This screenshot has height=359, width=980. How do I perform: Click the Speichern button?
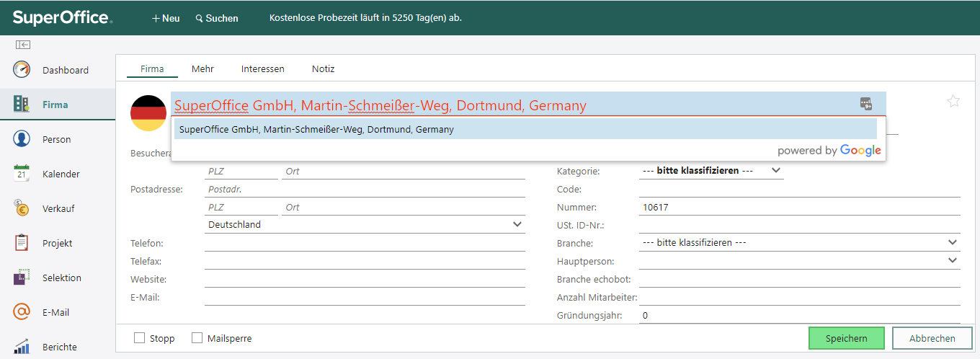846,338
